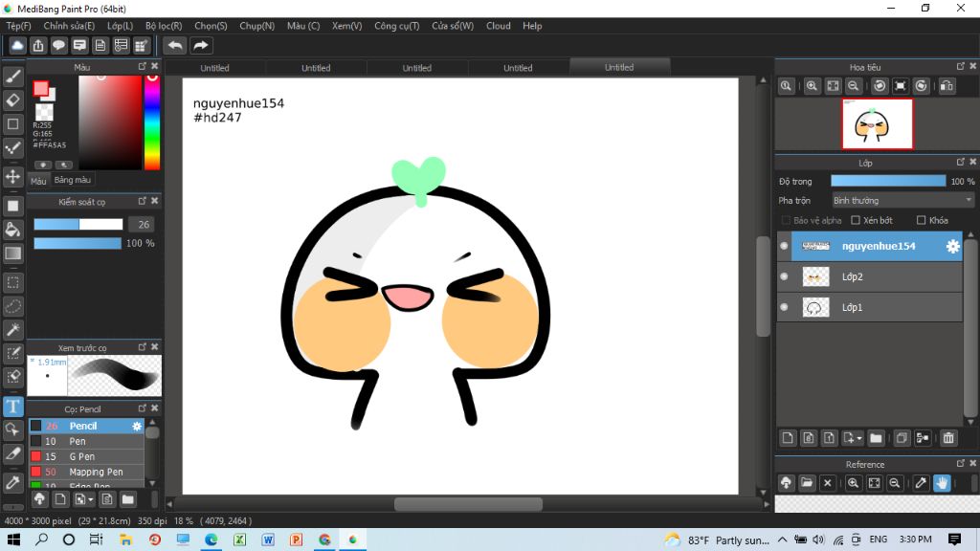980x551 pixels.
Task: Select the Mapping Pen brush
Action: [86, 472]
